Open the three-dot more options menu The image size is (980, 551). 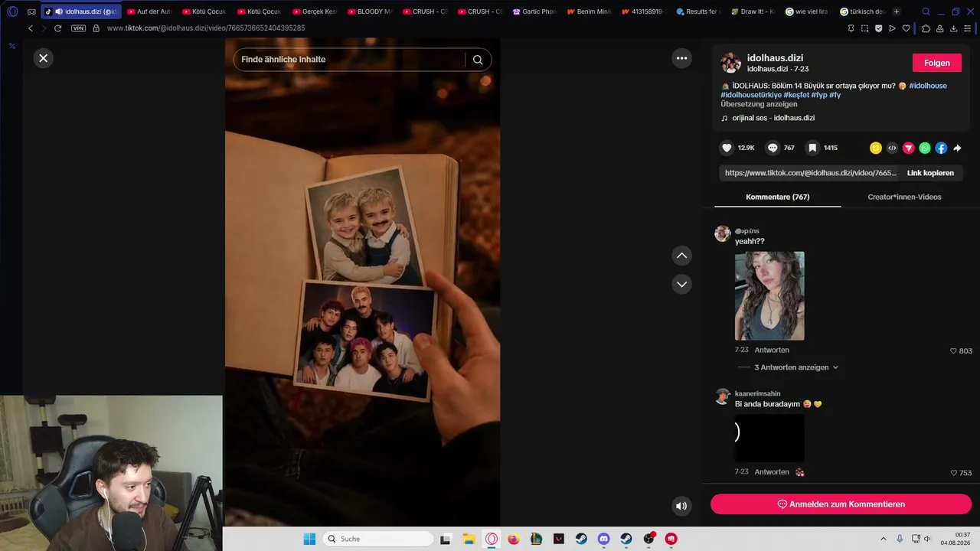681,58
